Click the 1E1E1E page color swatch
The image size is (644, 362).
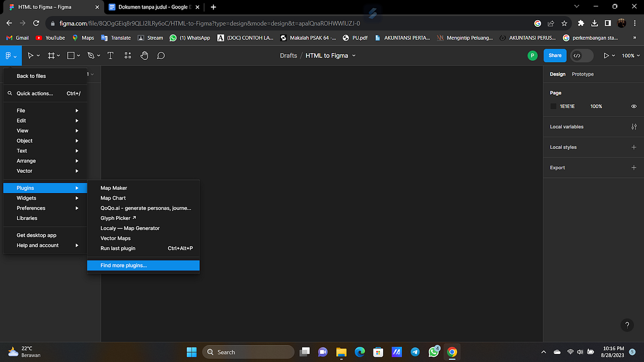coord(553,106)
